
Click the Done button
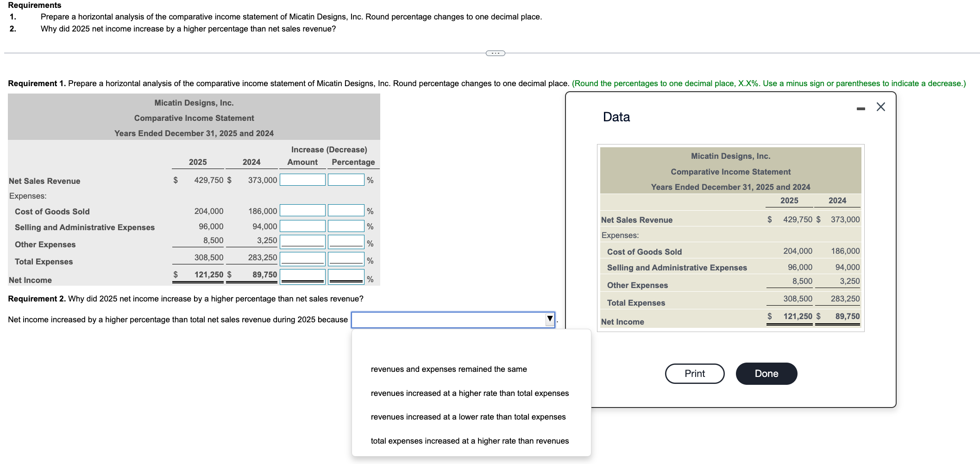point(766,373)
